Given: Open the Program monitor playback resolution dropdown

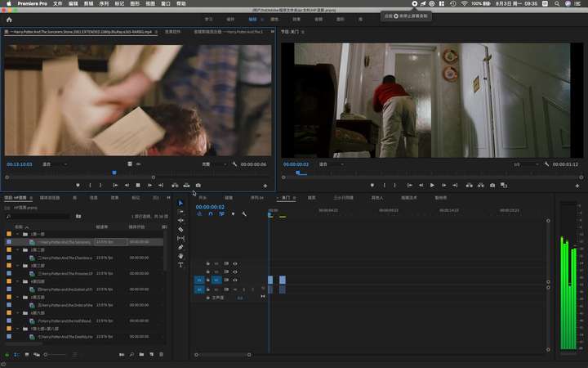Looking at the screenshot, I should pyautogui.click(x=527, y=164).
